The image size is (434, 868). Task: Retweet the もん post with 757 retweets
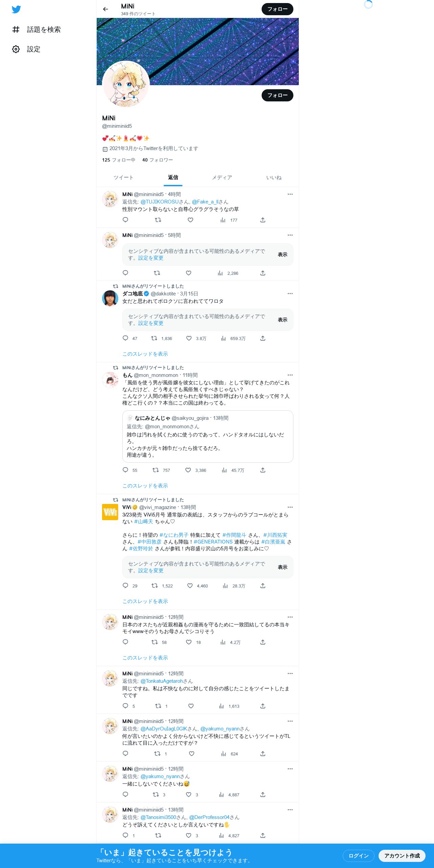(x=155, y=470)
